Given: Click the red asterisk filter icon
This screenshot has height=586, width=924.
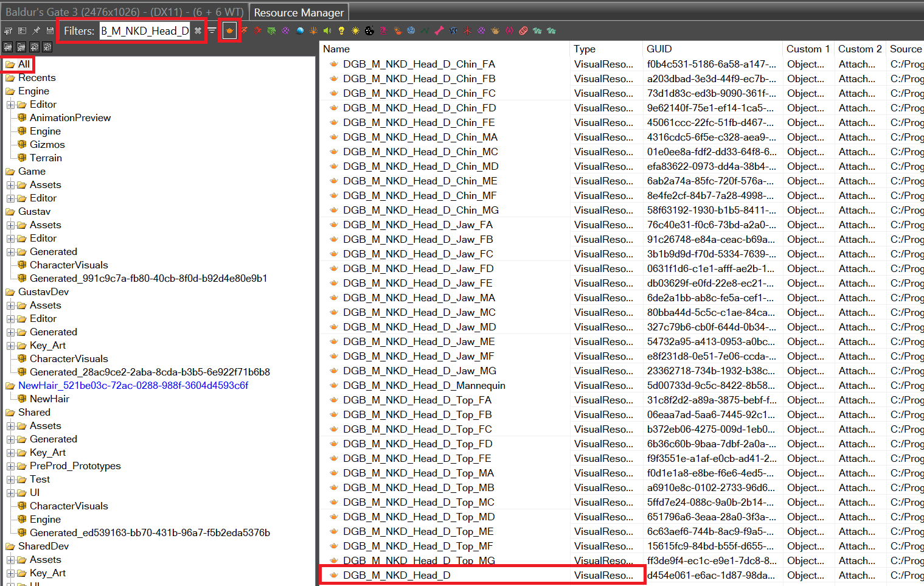Looking at the screenshot, I should pos(467,30).
